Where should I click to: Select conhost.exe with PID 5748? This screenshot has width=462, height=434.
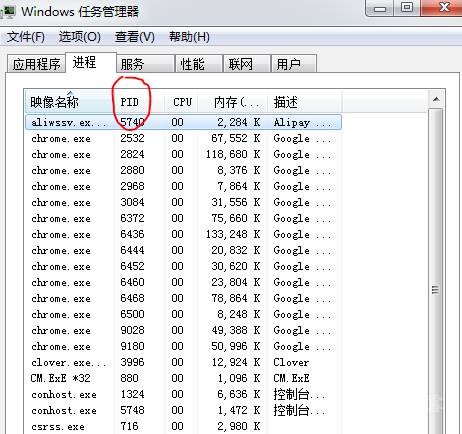(x=183, y=410)
